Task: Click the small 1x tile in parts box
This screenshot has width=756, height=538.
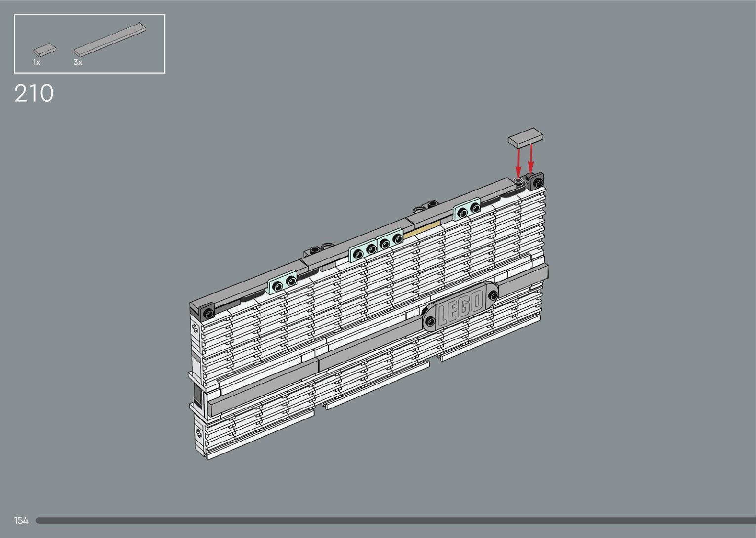Action: pos(44,49)
